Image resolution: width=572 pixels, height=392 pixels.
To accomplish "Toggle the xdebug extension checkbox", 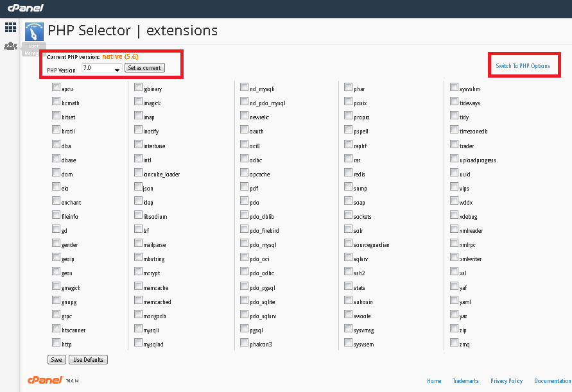I will tap(455, 216).
